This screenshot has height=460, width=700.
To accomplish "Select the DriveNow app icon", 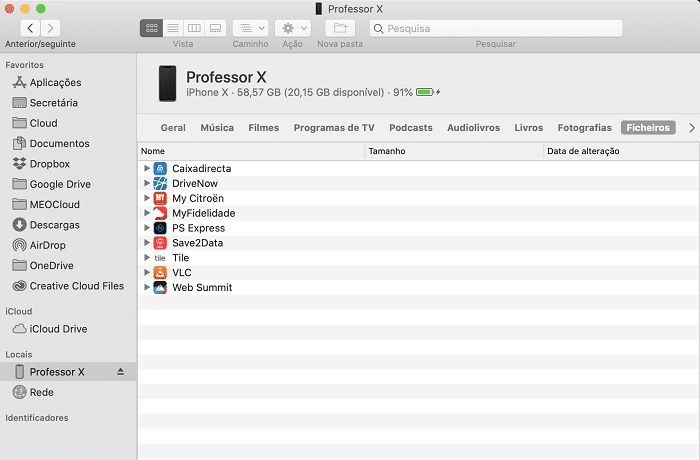I will pos(160,183).
